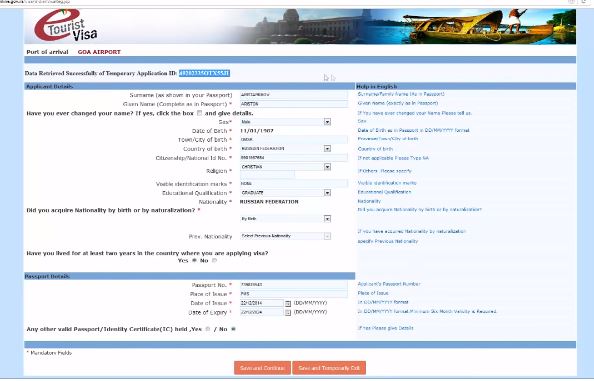Click help text Applicant's Passport Number
This screenshot has width=594, height=381.
click(389, 284)
